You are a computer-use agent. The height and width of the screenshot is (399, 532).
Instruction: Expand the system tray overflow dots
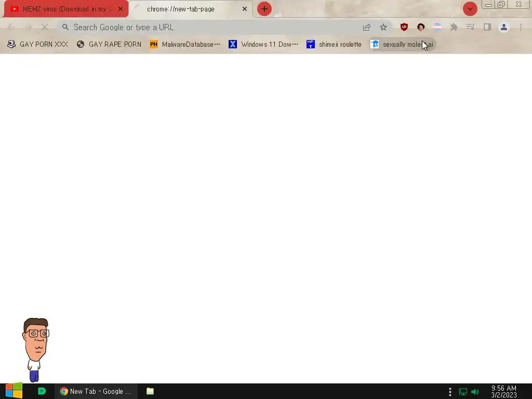(x=450, y=392)
